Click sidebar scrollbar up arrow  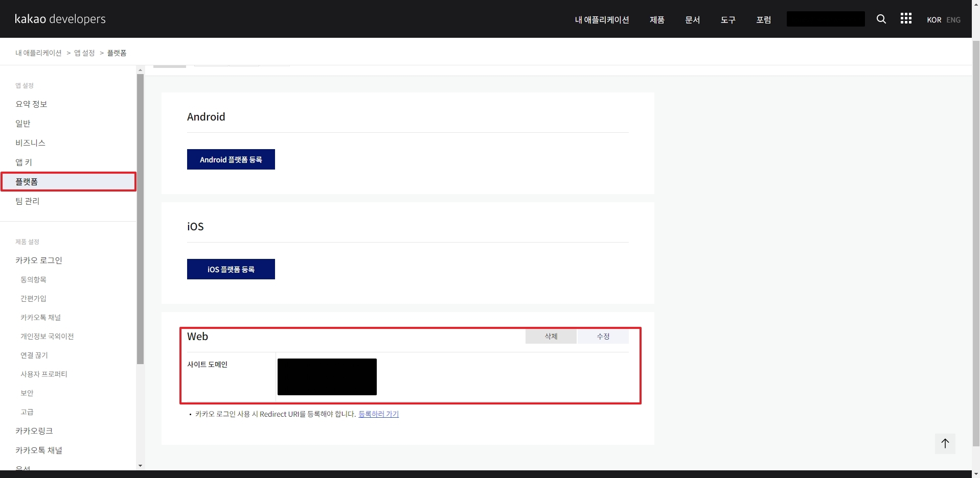(140, 70)
